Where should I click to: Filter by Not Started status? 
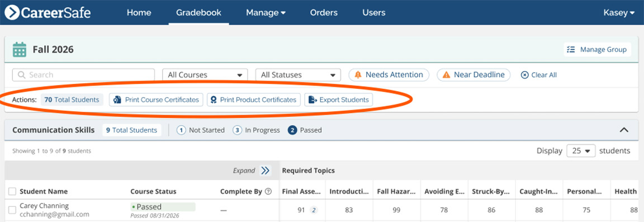point(201,130)
